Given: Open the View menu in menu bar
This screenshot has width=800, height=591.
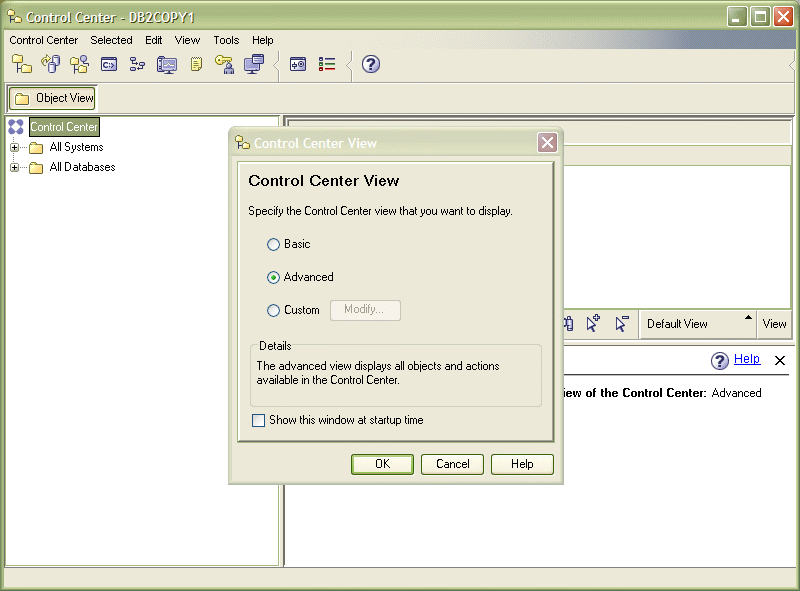Looking at the screenshot, I should (187, 40).
